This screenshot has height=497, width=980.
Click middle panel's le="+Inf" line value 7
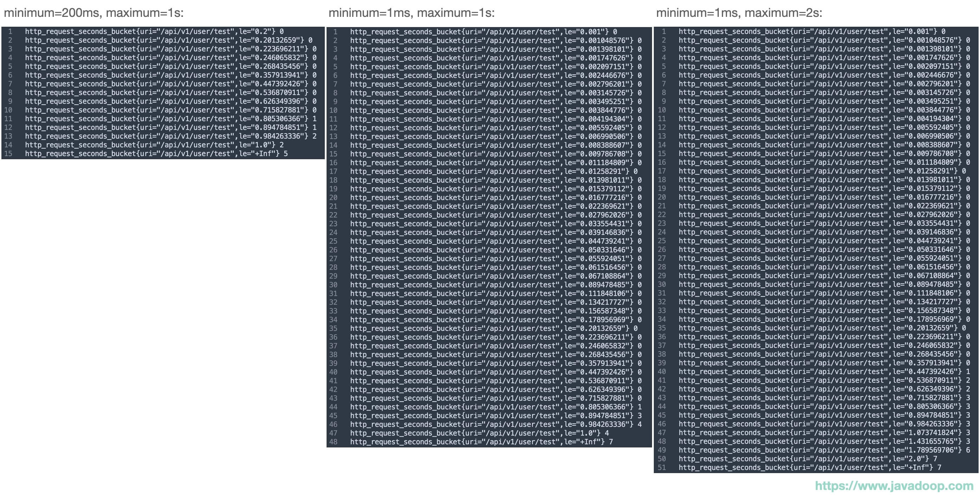(611, 442)
